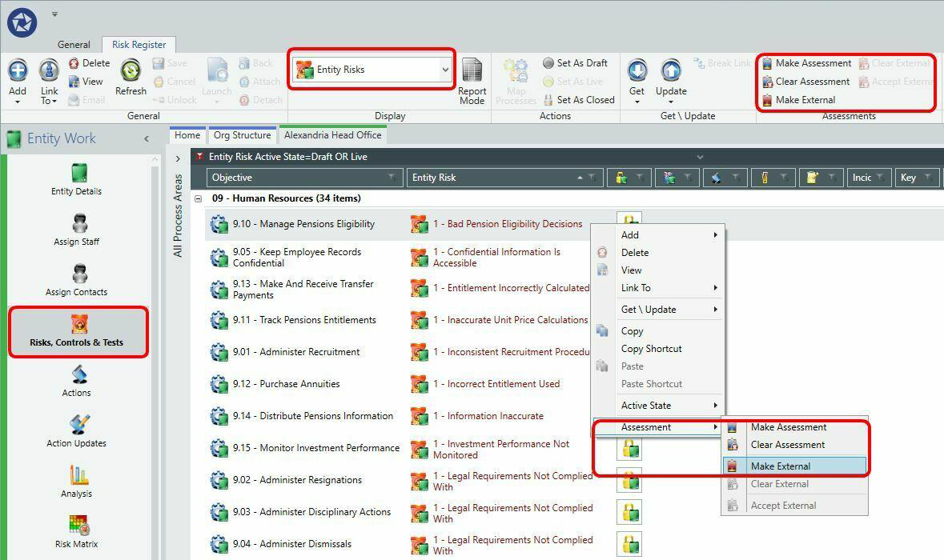Select Clear Assessment in the ribbon

(x=805, y=82)
